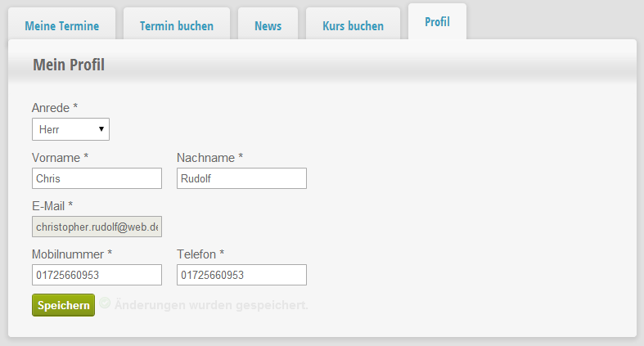Click the disabled E-Mail address field

click(x=97, y=227)
